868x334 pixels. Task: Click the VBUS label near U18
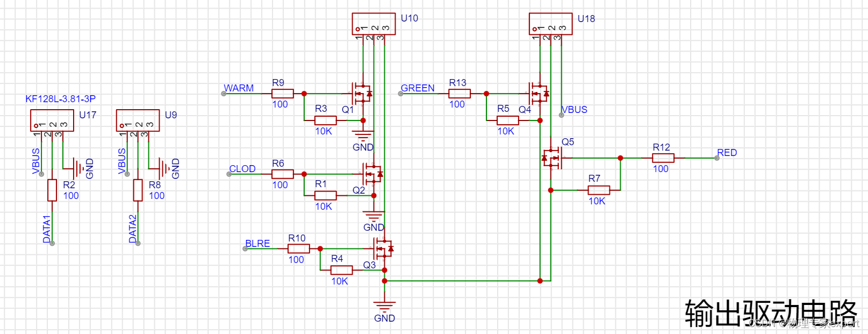click(x=574, y=110)
